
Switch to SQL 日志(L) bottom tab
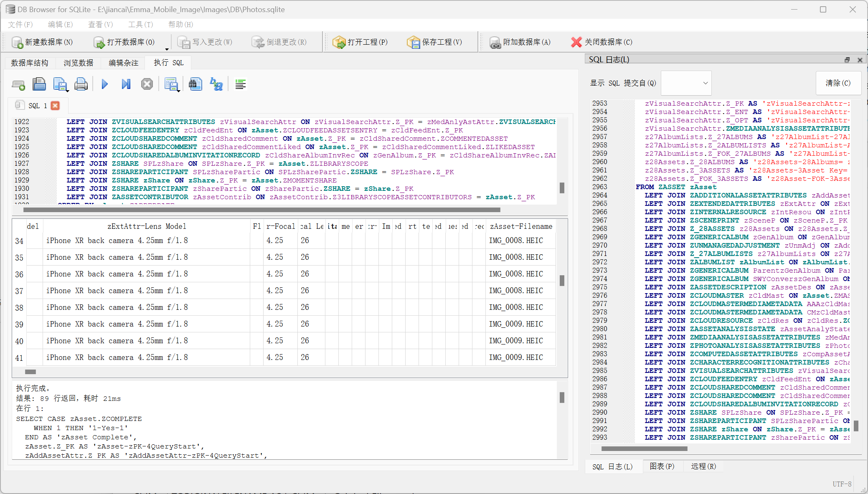pyautogui.click(x=612, y=466)
